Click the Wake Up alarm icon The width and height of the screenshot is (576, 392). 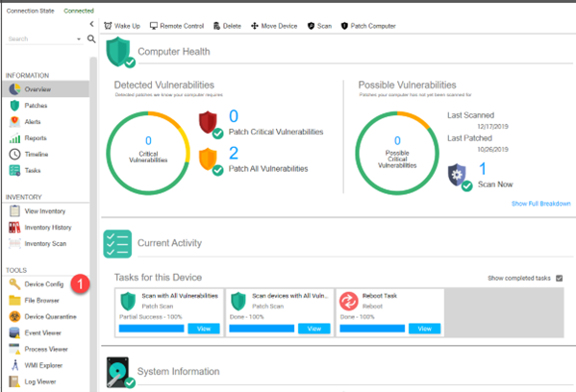[x=108, y=26]
